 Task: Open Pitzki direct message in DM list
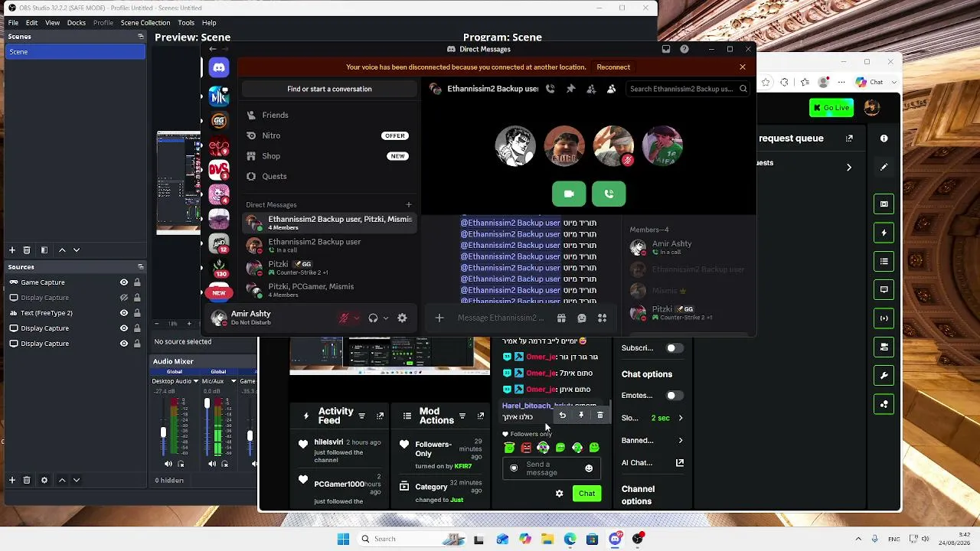point(329,268)
